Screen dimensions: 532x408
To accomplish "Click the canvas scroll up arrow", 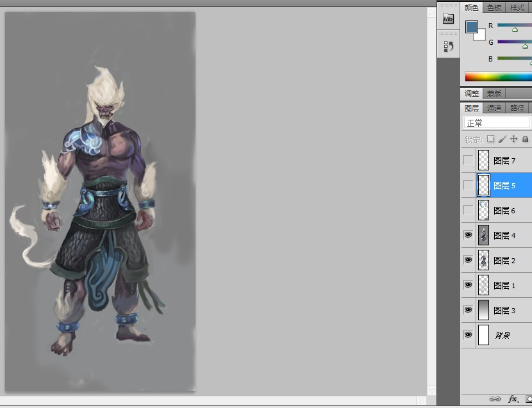I will point(431,13).
